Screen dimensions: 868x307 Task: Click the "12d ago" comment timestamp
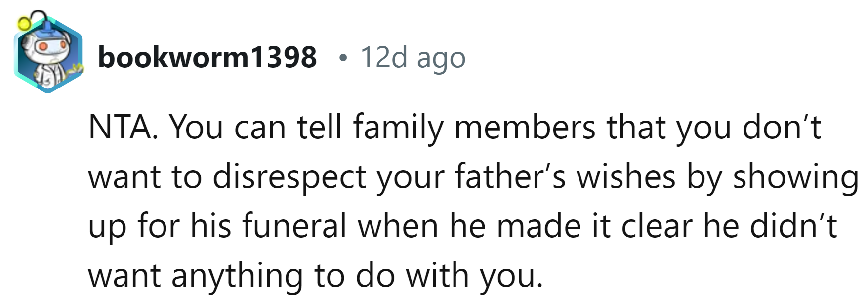click(x=413, y=58)
